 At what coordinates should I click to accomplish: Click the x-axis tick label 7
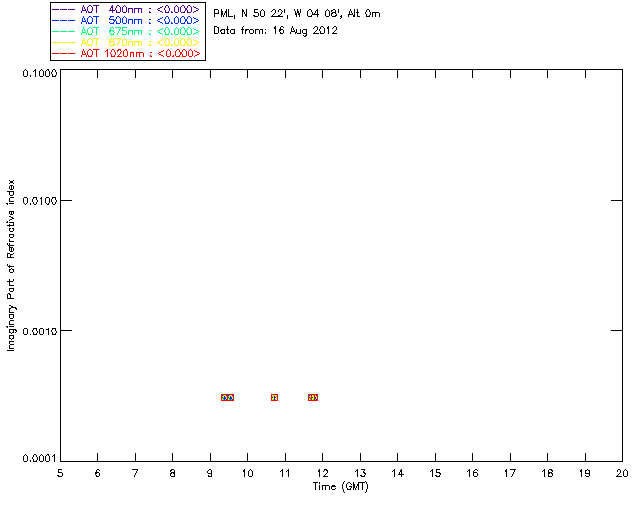point(135,473)
